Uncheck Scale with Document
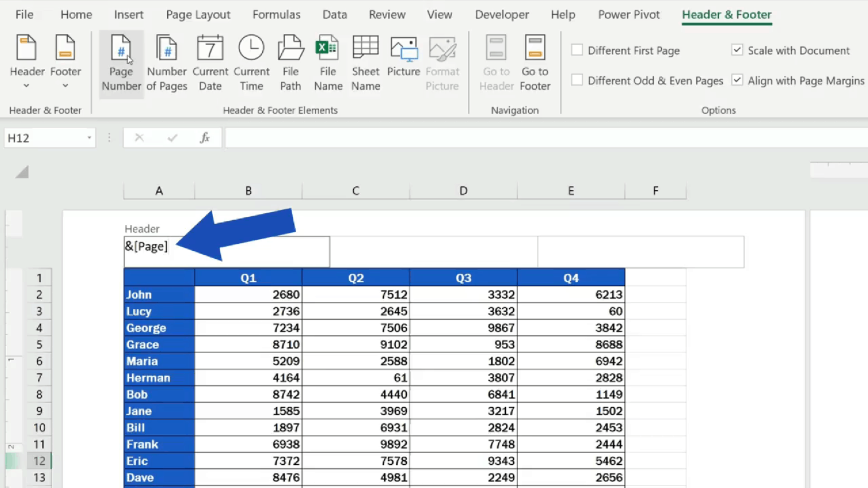Screen dimensions: 868x488 tap(737, 50)
